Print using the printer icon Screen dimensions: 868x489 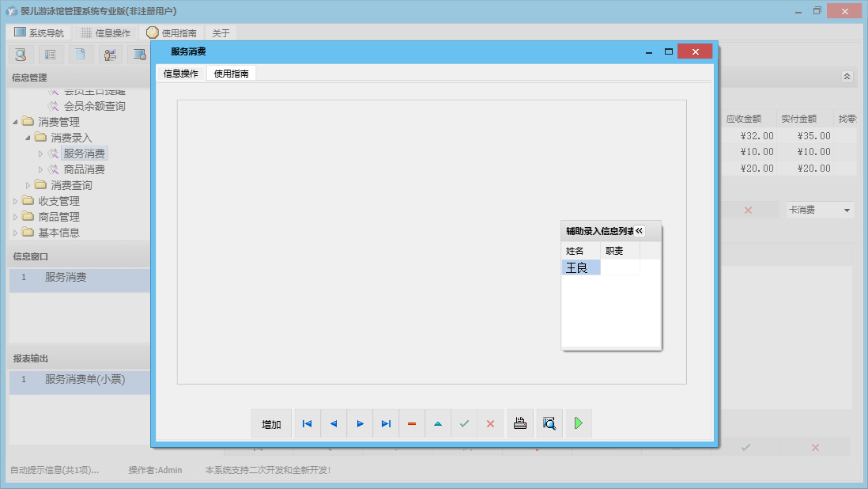pyautogui.click(x=519, y=423)
